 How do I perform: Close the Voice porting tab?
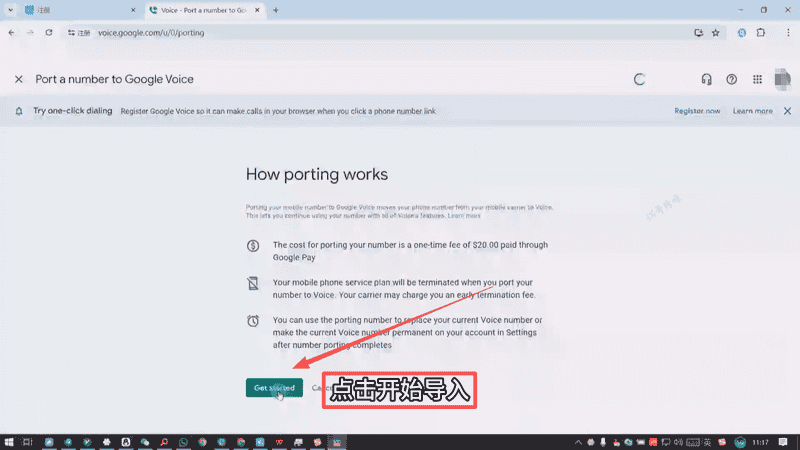257,10
